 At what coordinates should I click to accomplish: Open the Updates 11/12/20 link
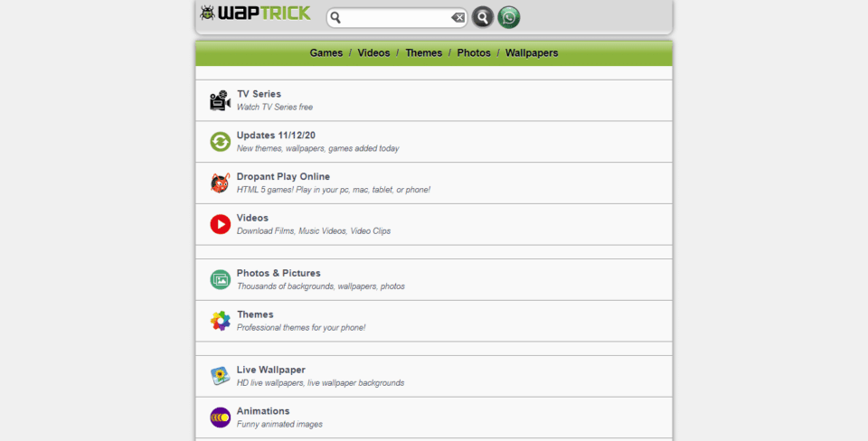tap(276, 135)
